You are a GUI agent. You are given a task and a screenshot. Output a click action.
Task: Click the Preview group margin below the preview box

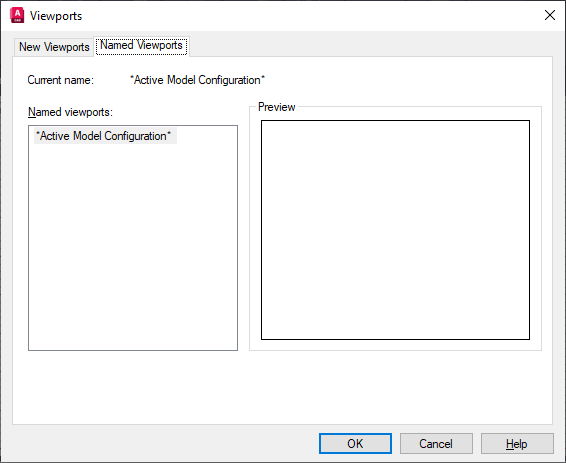click(x=395, y=345)
